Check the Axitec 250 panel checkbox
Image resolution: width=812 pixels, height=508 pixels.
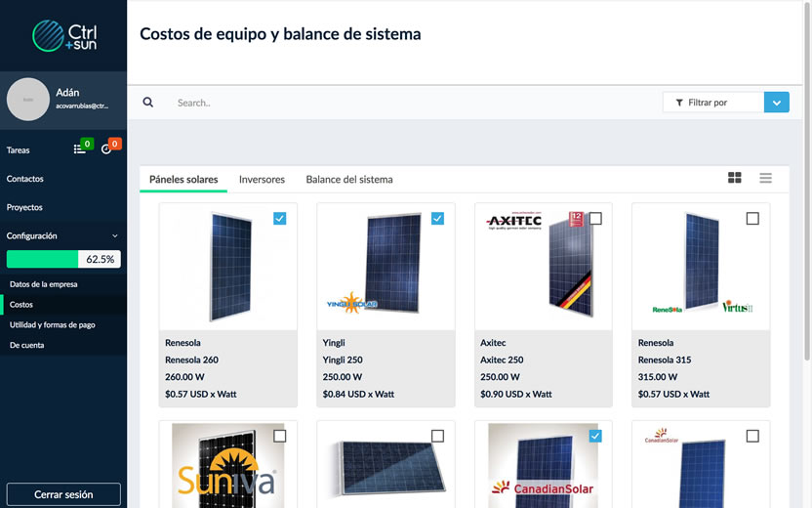point(595,218)
